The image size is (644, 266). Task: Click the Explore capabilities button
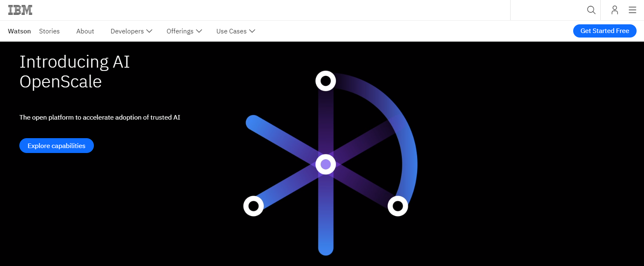pyautogui.click(x=56, y=146)
